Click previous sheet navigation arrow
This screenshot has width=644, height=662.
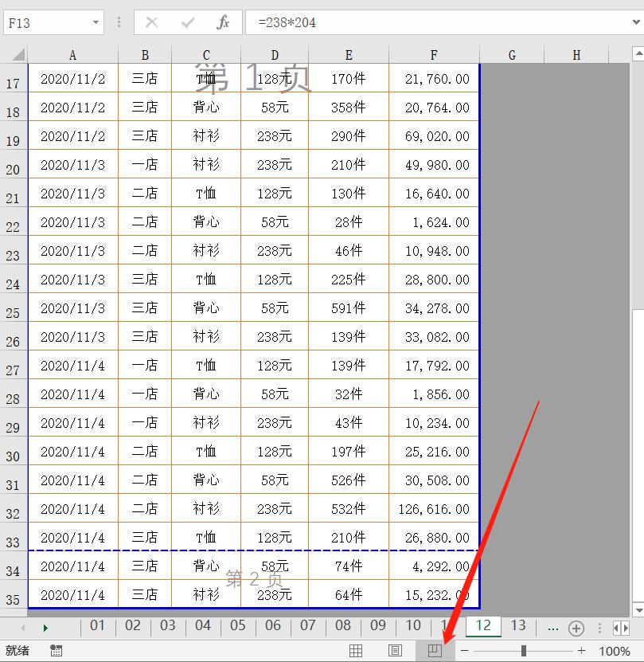[x=23, y=629]
